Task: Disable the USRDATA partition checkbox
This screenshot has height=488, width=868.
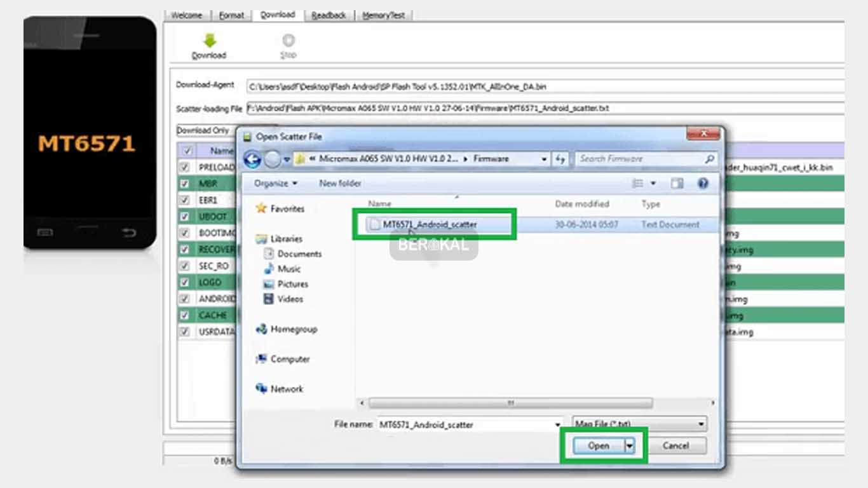Action: pyautogui.click(x=184, y=331)
